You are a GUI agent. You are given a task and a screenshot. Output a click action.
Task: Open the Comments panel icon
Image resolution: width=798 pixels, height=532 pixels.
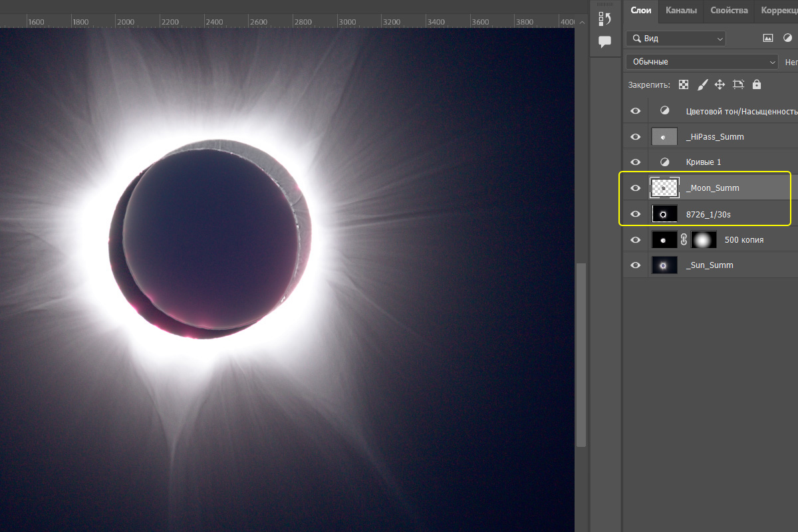604,42
